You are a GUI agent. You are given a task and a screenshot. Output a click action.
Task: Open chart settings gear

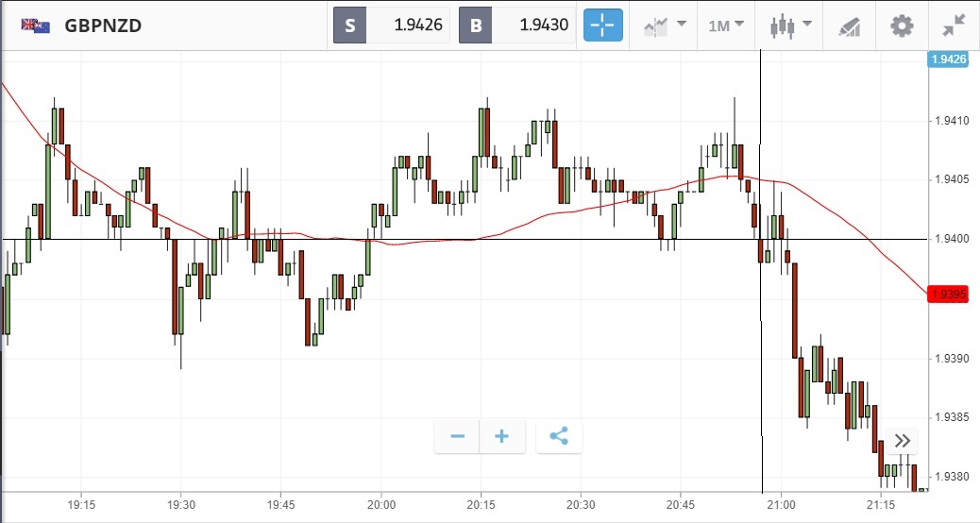pyautogui.click(x=902, y=25)
